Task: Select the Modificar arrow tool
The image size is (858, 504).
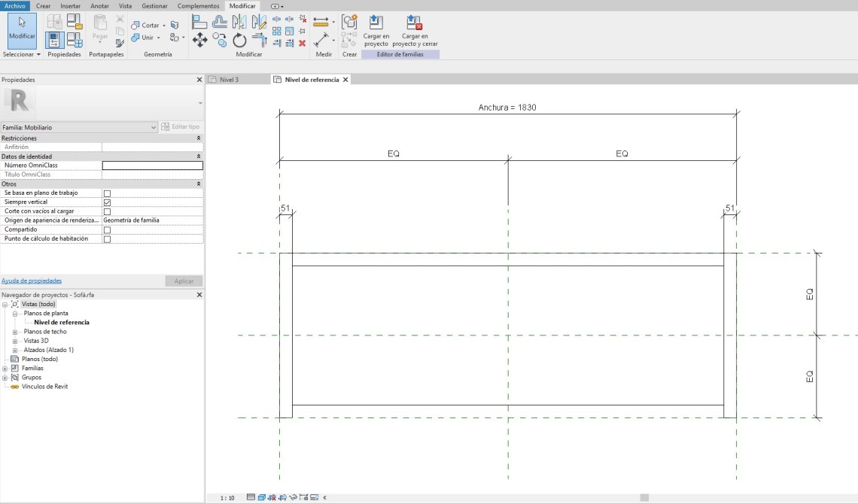Action: [22, 29]
